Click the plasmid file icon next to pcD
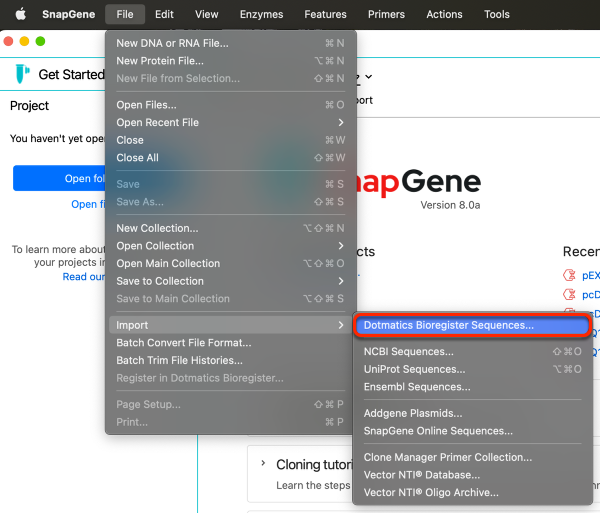The height and width of the screenshot is (513, 600). (569, 295)
